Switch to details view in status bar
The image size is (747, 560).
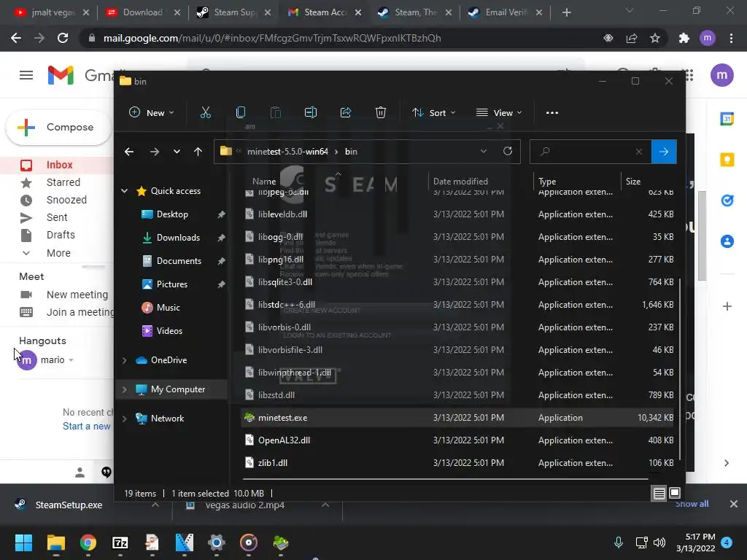click(659, 494)
